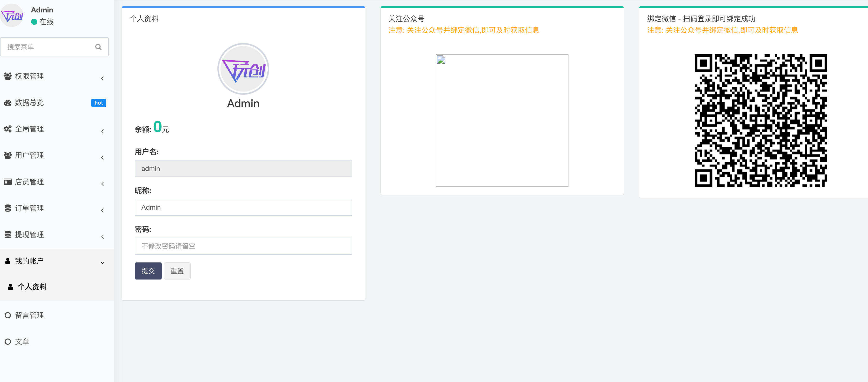Select the 店员管理 card icon

tap(8, 181)
